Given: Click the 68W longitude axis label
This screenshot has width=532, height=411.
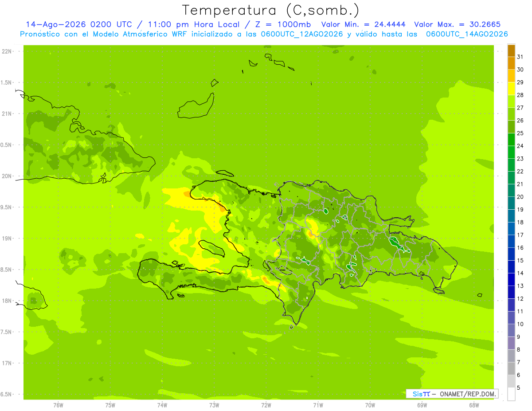Looking at the screenshot, I should click(473, 405).
